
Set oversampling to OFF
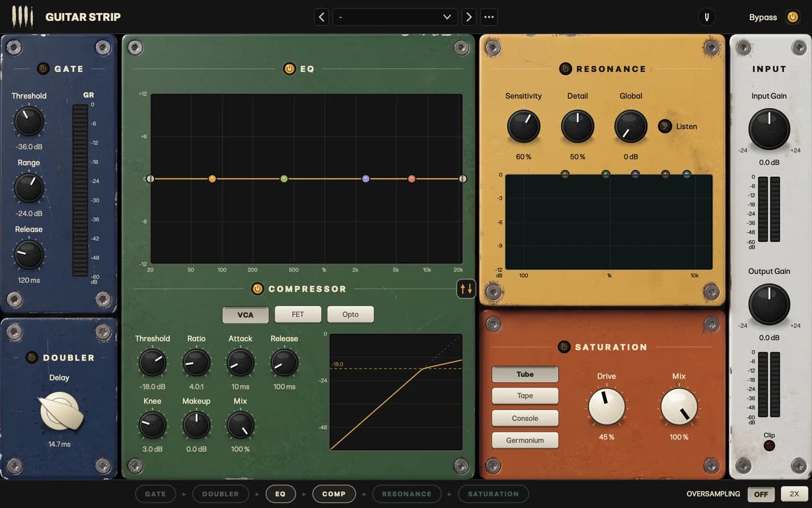(x=761, y=494)
